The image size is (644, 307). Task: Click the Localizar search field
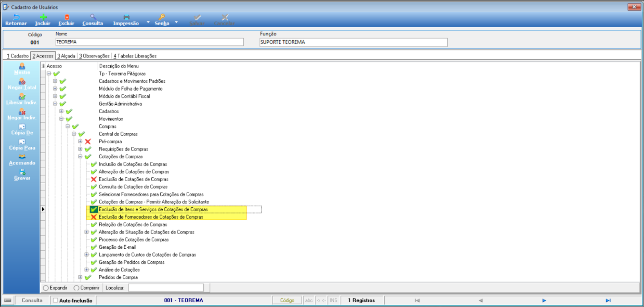(166, 288)
